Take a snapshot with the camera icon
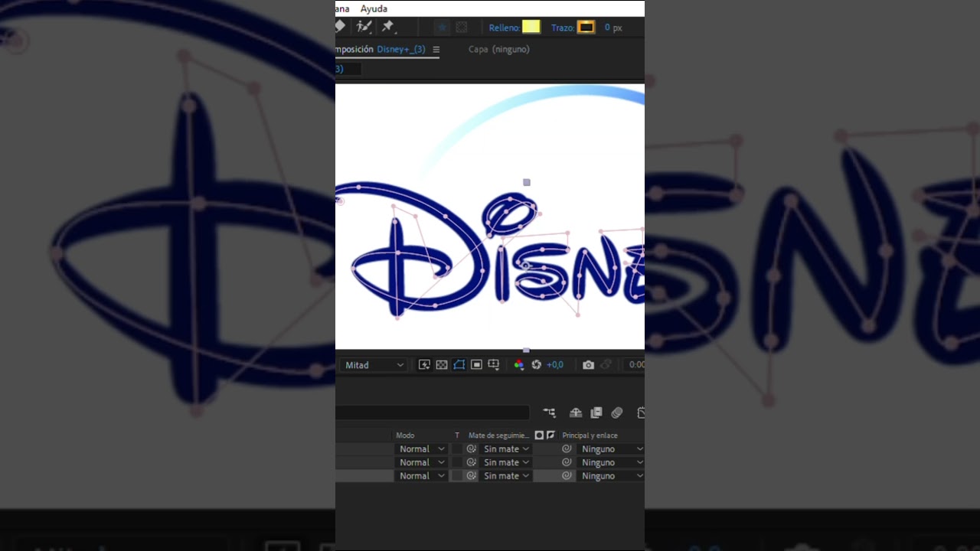980x551 pixels. (588, 365)
